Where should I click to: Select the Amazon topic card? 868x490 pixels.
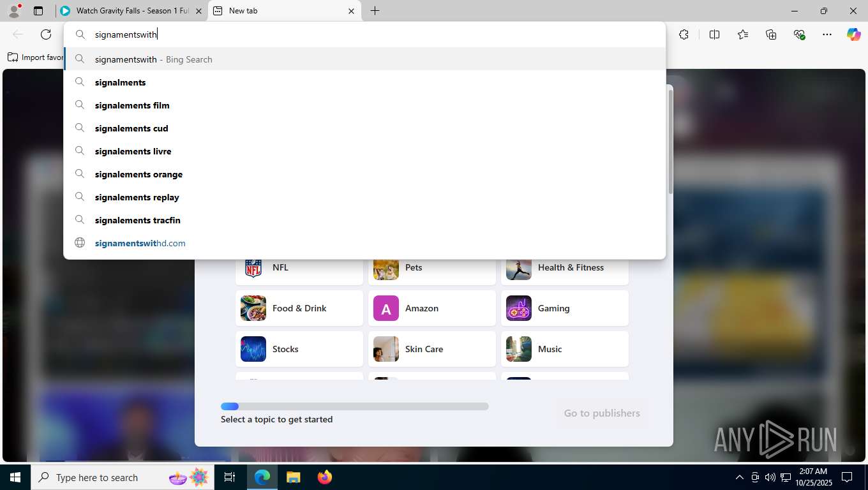click(x=432, y=308)
